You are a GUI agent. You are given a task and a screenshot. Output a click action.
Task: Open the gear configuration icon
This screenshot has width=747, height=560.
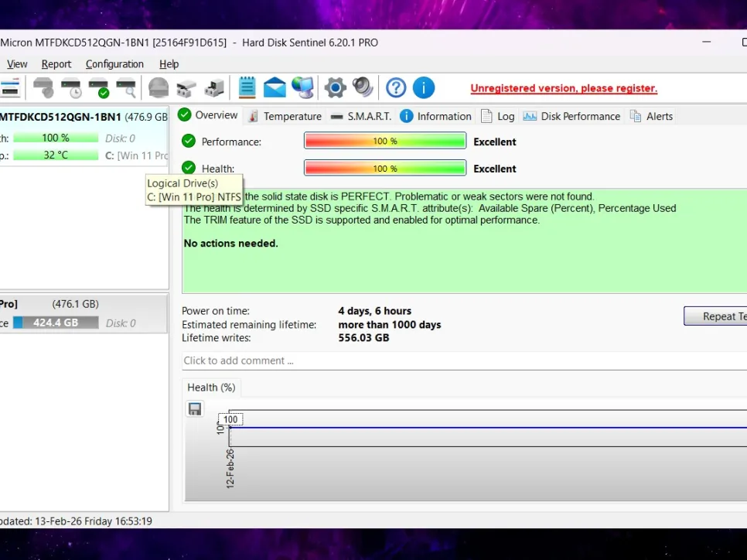[x=335, y=87]
